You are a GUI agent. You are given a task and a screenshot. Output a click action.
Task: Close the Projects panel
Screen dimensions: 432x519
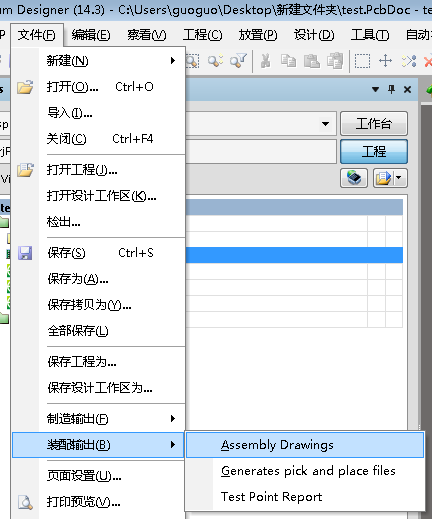tap(407, 89)
